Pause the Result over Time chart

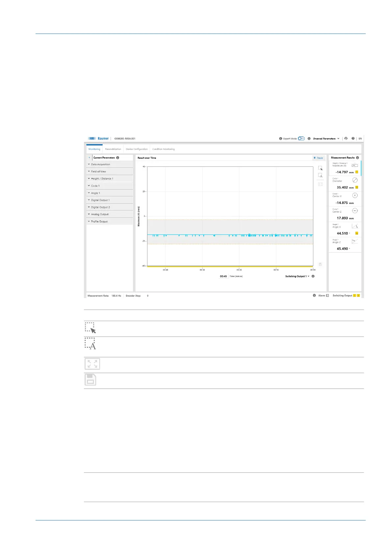coord(318,158)
